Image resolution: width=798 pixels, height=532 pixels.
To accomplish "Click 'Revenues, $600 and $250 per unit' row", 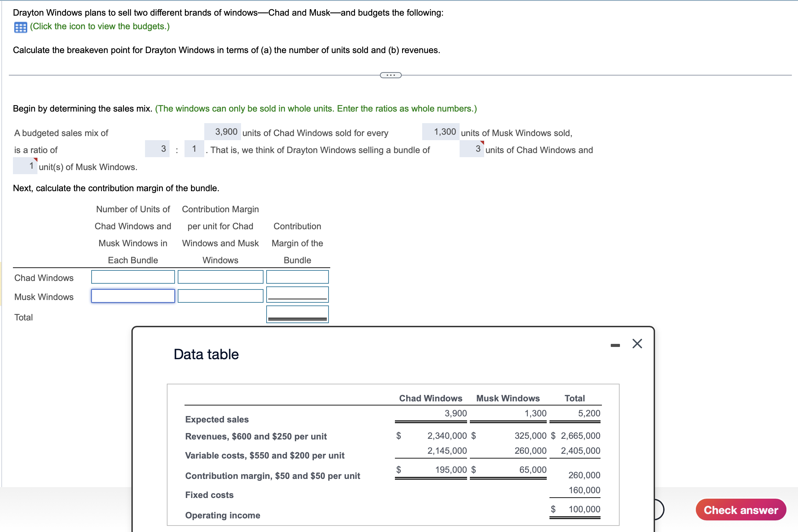I will (256, 436).
